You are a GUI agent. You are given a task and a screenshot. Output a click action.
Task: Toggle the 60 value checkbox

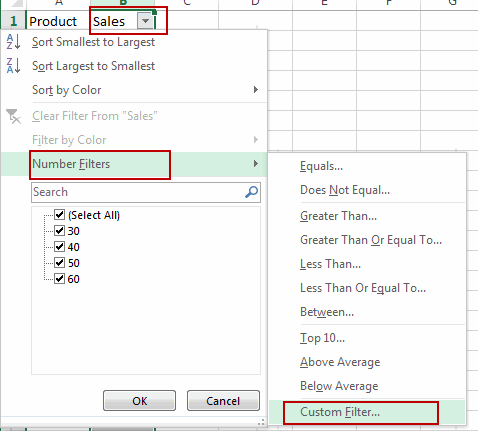pyautogui.click(x=59, y=279)
